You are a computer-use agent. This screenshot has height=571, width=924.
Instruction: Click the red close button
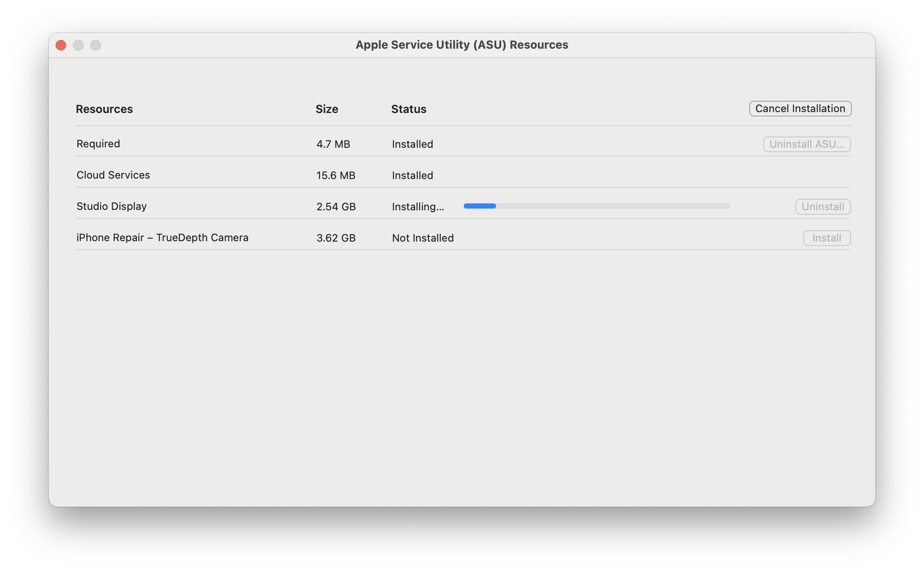(61, 45)
